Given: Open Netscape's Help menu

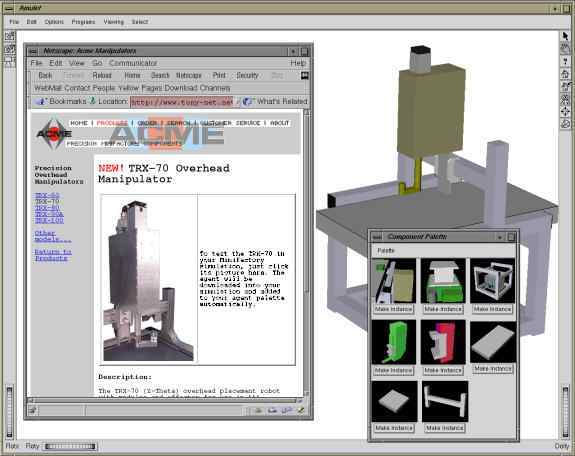Looking at the screenshot, I should [298, 63].
